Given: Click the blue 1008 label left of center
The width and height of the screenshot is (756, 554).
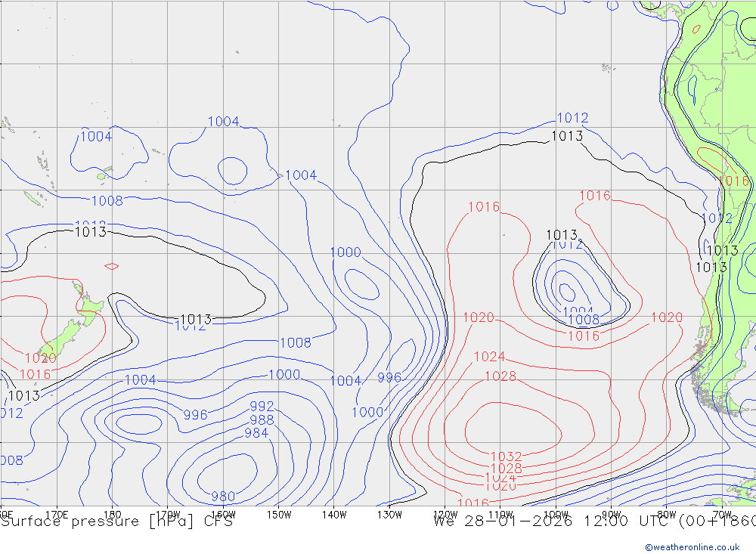Looking at the screenshot, I should 107,200.
